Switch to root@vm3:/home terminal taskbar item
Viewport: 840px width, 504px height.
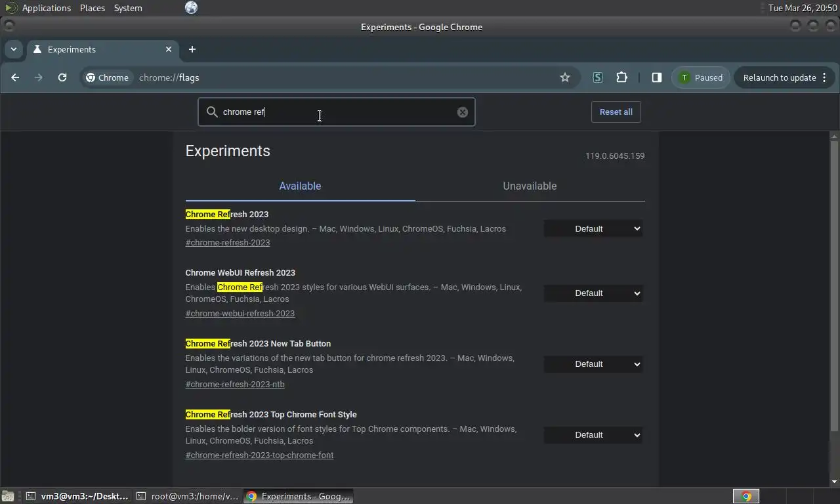tap(188, 496)
